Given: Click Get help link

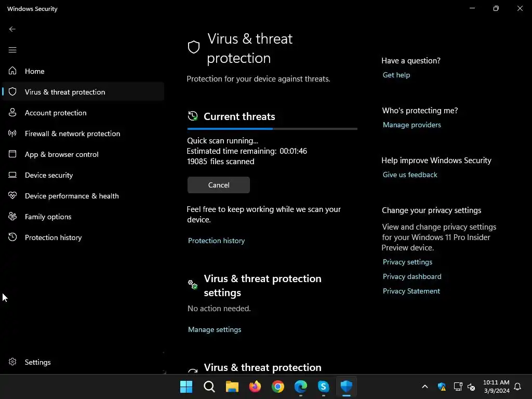Looking at the screenshot, I should (396, 75).
